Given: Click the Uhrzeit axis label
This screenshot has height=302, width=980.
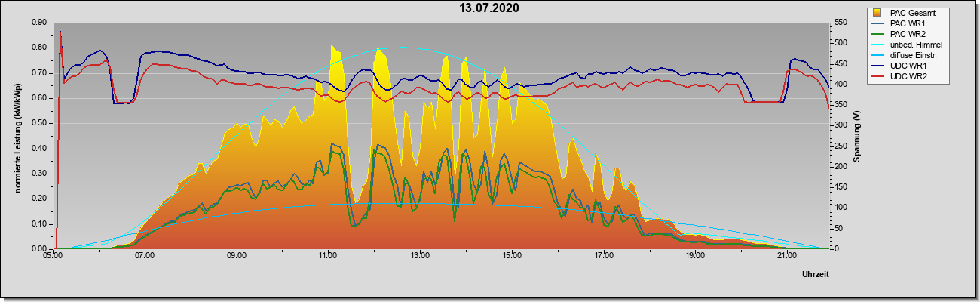Looking at the screenshot, I should 815,276.
